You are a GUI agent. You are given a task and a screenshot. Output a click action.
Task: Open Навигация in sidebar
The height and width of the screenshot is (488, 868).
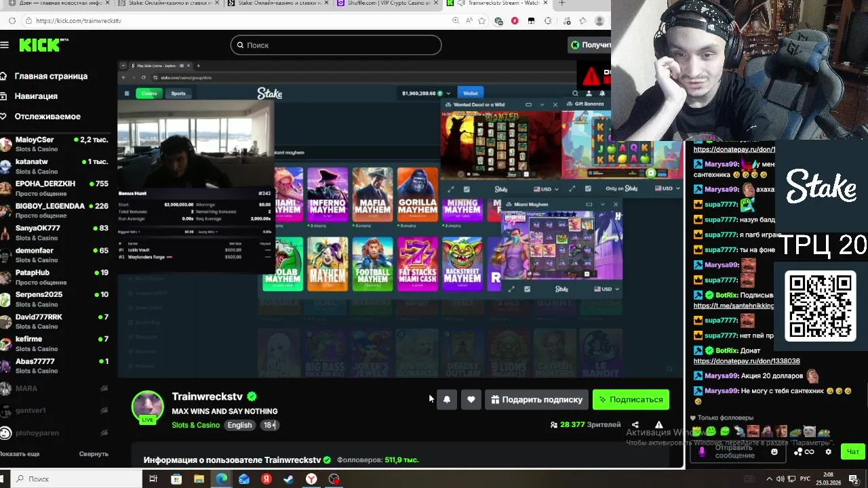[x=30, y=96]
